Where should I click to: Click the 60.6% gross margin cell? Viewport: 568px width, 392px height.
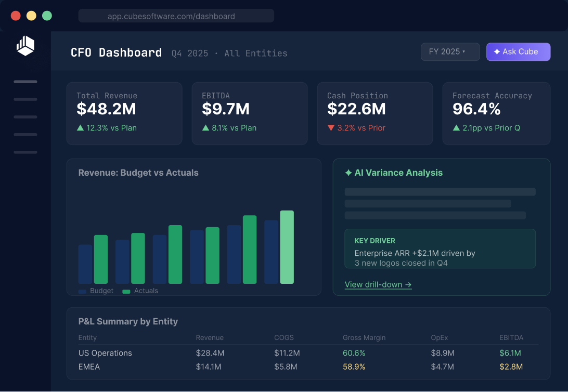[354, 353]
